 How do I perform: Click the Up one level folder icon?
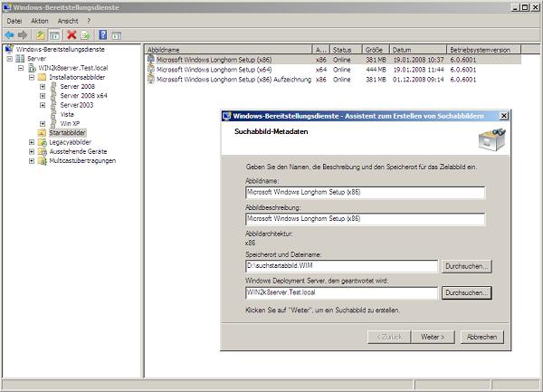click(41, 35)
